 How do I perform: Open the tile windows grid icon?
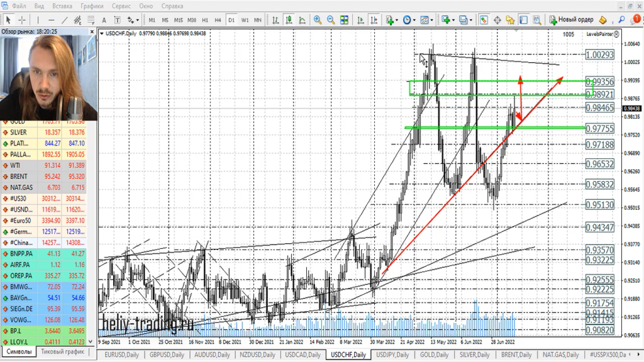(343, 20)
